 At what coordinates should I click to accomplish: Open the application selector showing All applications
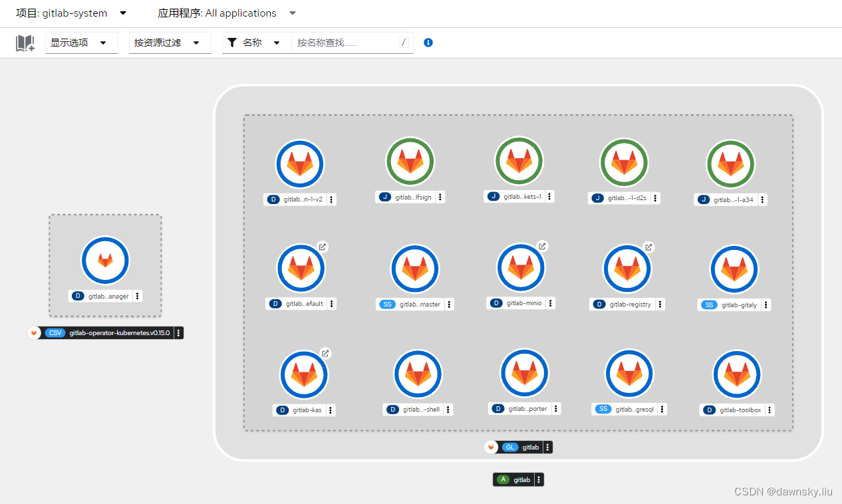[227, 13]
